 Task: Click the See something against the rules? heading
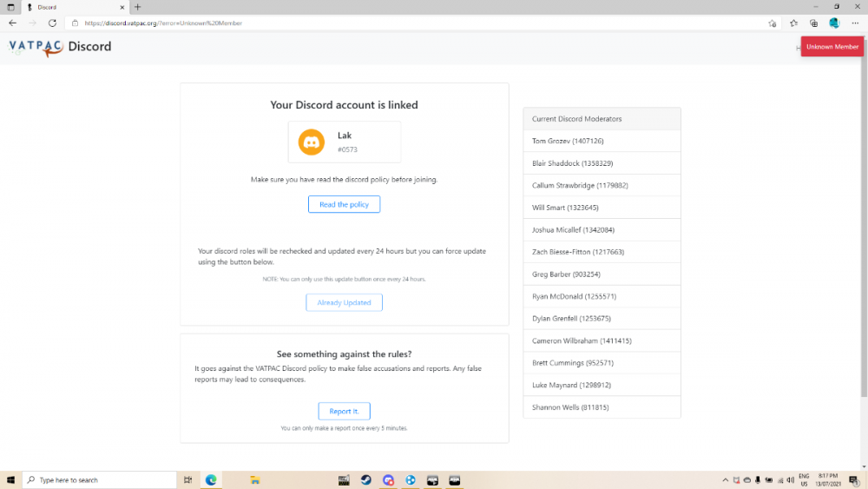344,354
